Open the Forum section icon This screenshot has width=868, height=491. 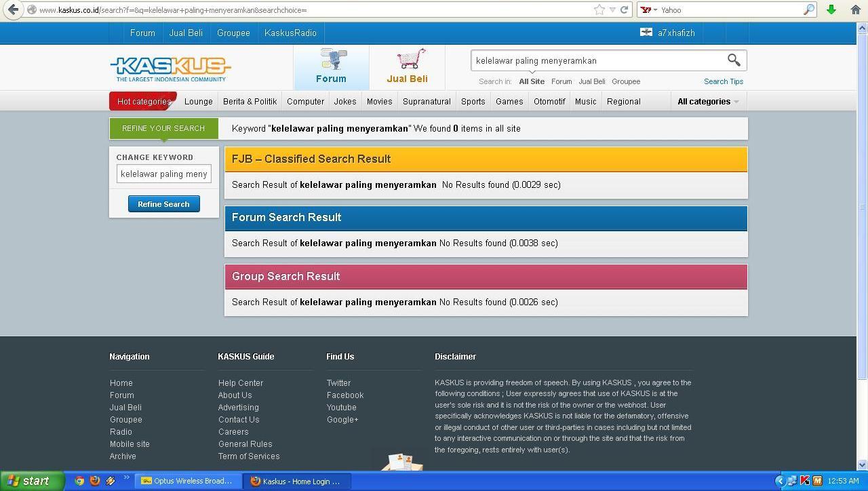(x=331, y=66)
